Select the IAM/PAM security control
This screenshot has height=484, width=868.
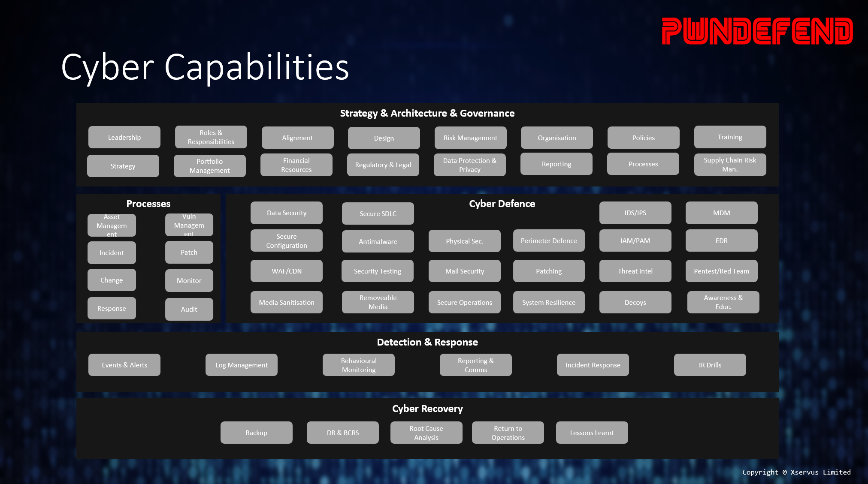click(635, 240)
